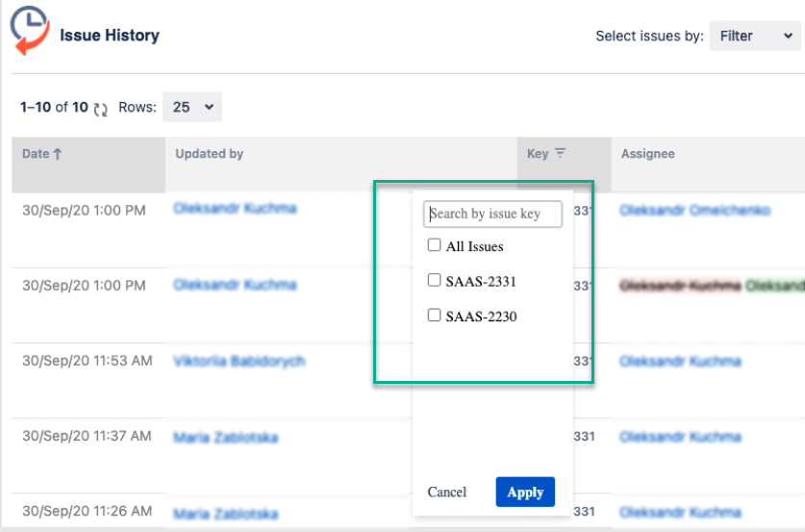Click date cell 30/Sep/20 11:53 AM
Image resolution: width=805 pixels, height=532 pixels.
pyautogui.click(x=88, y=361)
